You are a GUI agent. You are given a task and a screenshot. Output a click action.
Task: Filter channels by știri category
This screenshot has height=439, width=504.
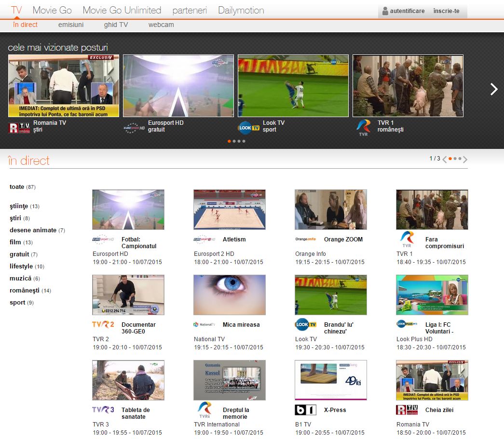[x=20, y=218]
